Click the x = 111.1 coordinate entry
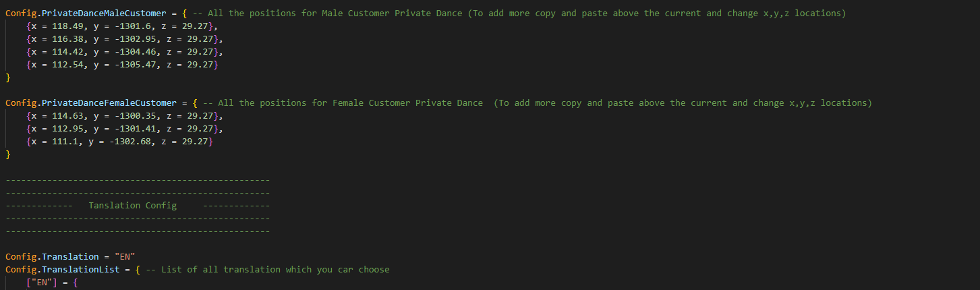 click(x=119, y=142)
